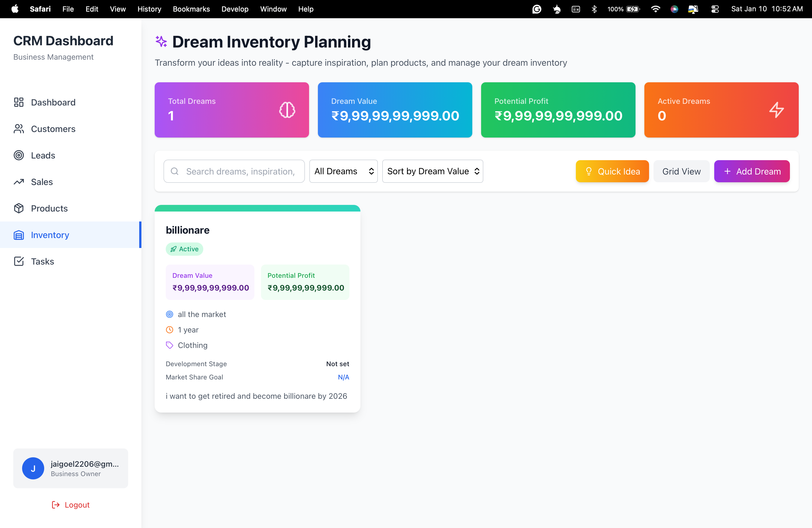Image resolution: width=812 pixels, height=528 pixels.
Task: Select the Products box icon
Action: click(19, 208)
